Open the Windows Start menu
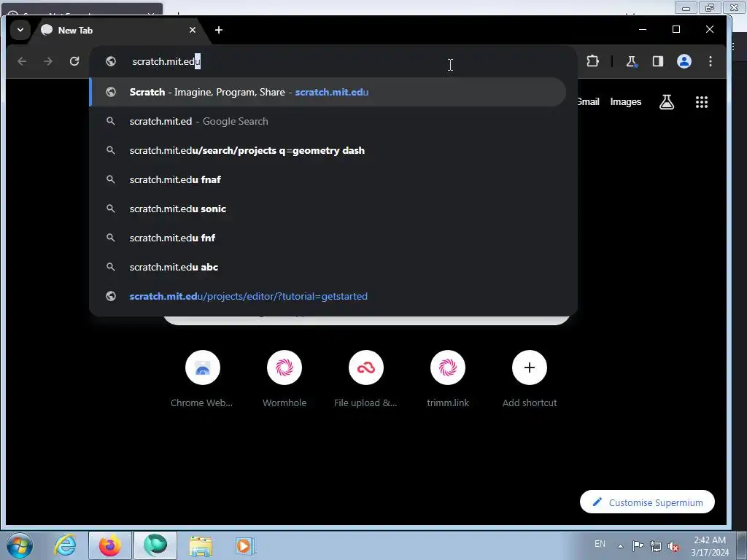The image size is (747, 560). pos(20,545)
